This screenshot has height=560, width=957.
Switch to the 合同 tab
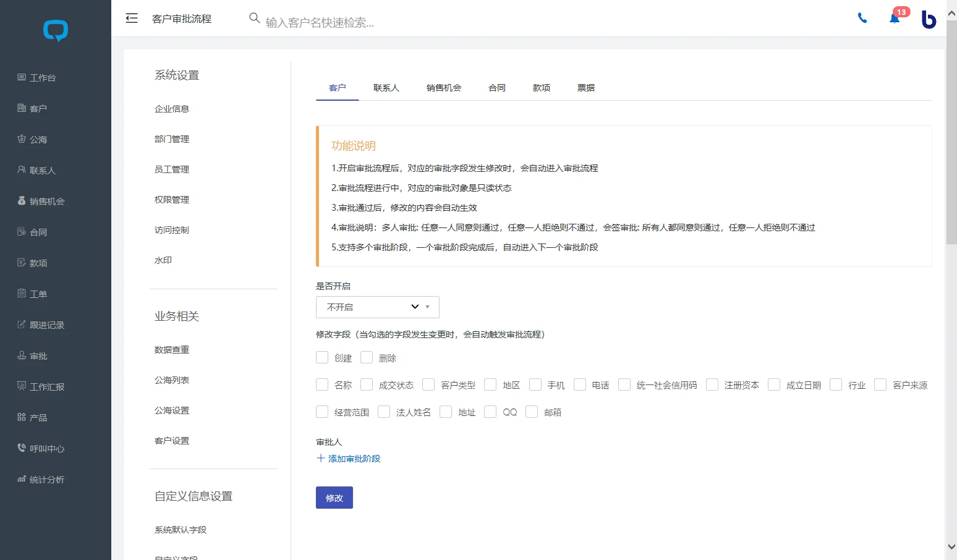pyautogui.click(x=497, y=88)
